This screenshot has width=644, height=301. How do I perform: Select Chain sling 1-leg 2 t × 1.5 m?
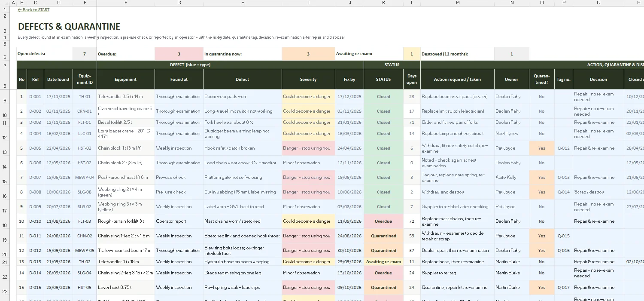pyautogui.click(x=126, y=236)
